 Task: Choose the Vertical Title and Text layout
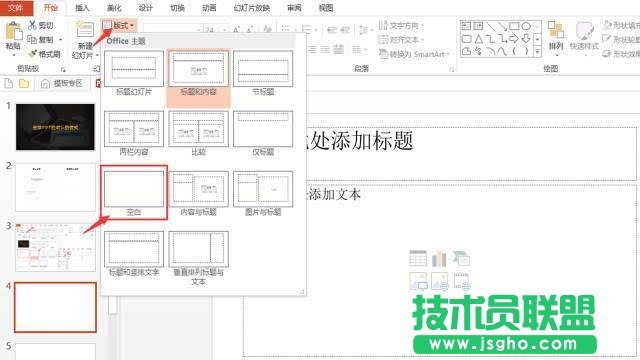pos(198,258)
